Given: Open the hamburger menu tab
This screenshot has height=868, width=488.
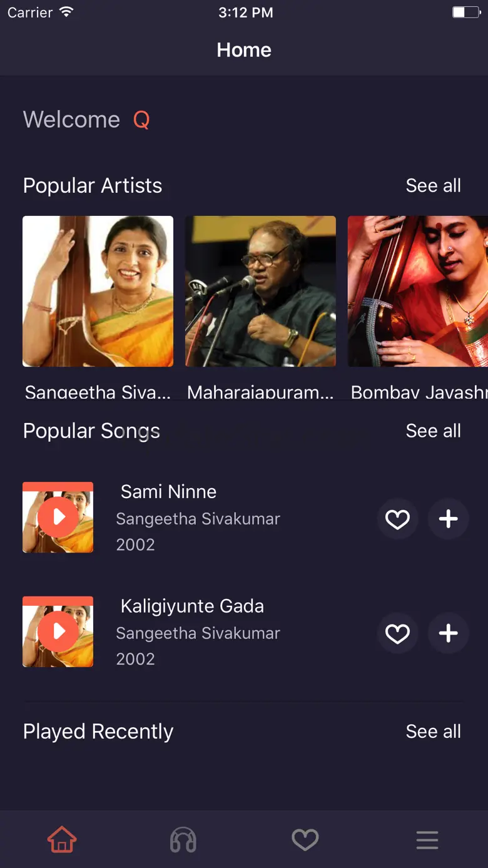Looking at the screenshot, I should tap(427, 839).
